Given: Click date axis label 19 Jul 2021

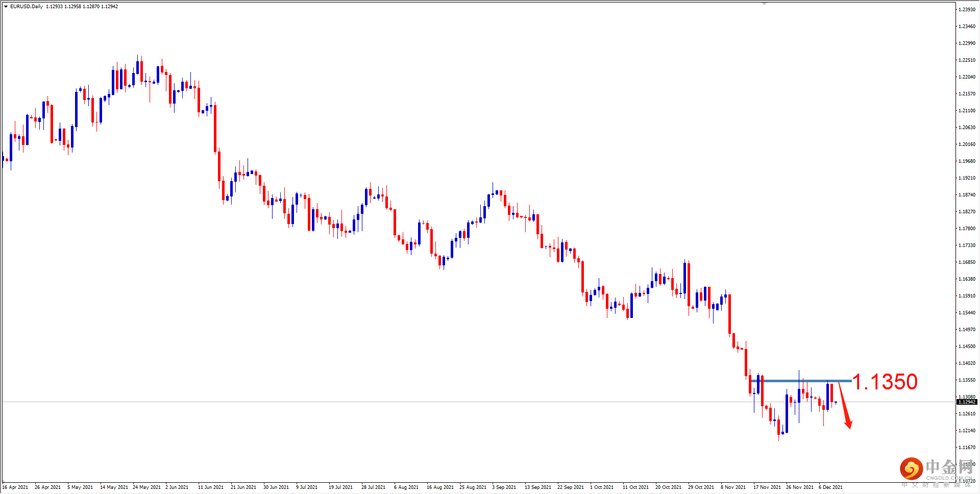Looking at the screenshot, I should pyautogui.click(x=340, y=487).
